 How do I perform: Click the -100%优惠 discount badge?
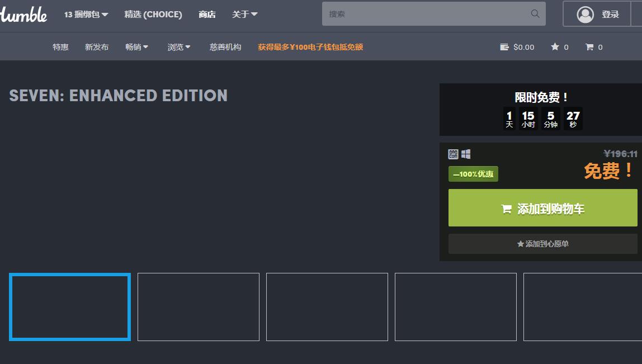[473, 174]
